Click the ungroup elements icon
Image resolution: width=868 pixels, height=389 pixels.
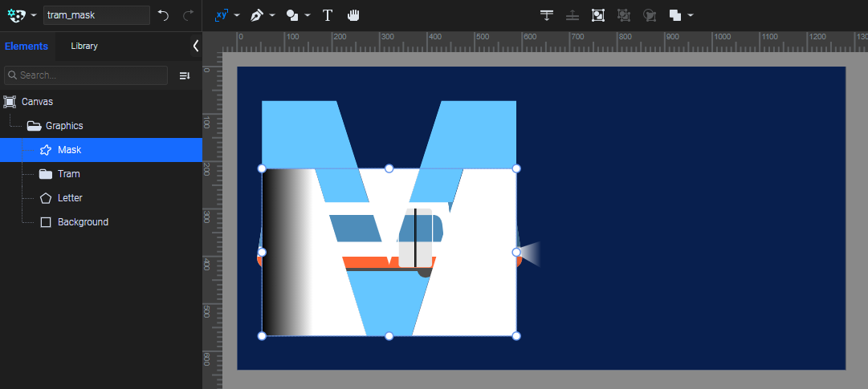click(624, 15)
